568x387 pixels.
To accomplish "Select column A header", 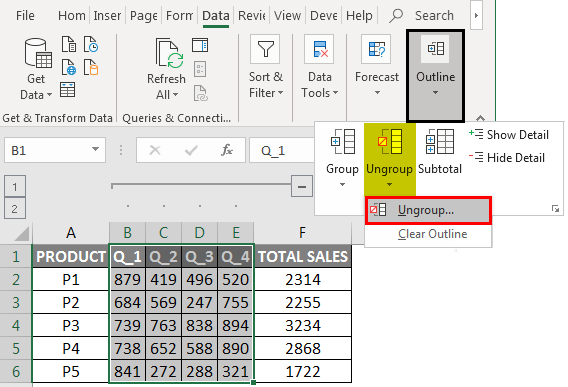I will coord(71,233).
